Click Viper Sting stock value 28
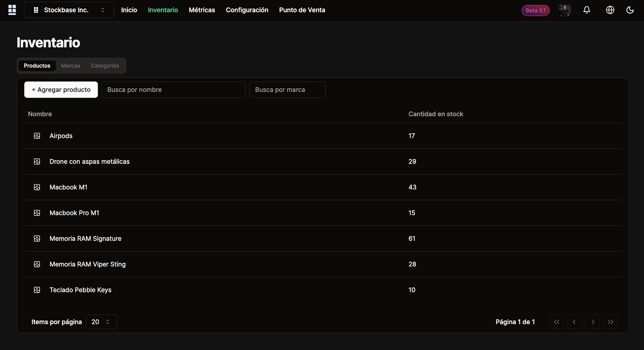The image size is (644, 350). click(x=412, y=264)
